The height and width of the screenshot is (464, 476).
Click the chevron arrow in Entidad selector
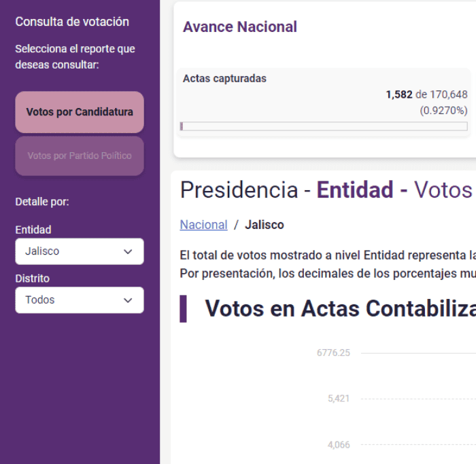pos(128,251)
